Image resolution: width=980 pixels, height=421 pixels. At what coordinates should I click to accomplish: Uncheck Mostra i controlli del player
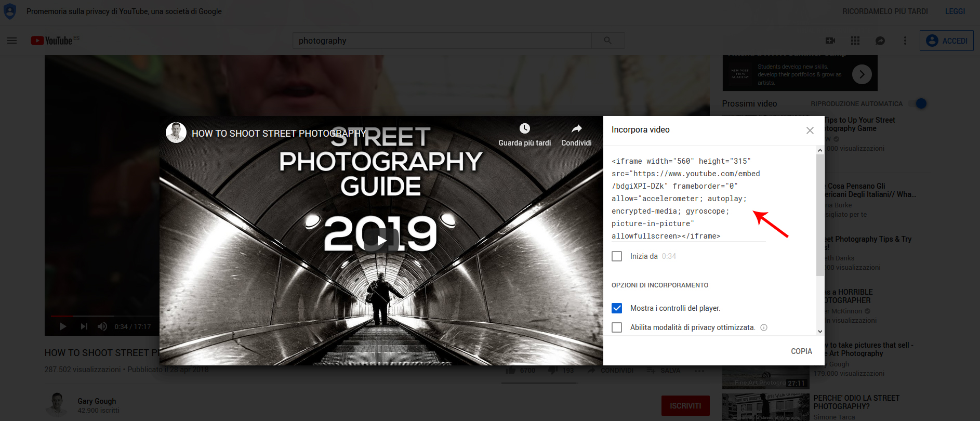(617, 308)
